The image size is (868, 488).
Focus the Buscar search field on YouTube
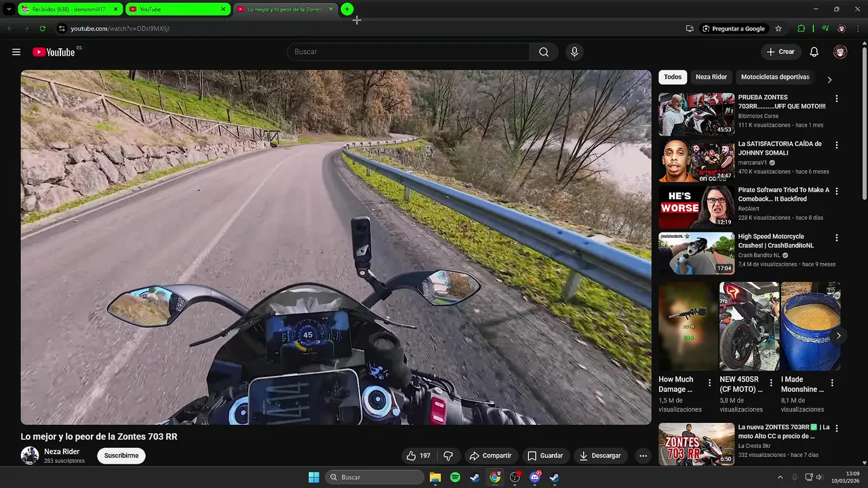coord(408,52)
